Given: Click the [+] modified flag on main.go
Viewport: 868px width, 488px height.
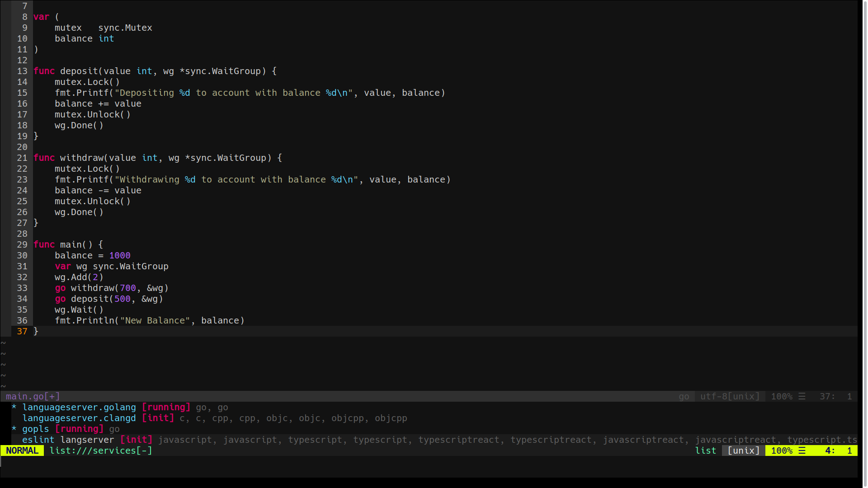Looking at the screenshot, I should tap(53, 396).
